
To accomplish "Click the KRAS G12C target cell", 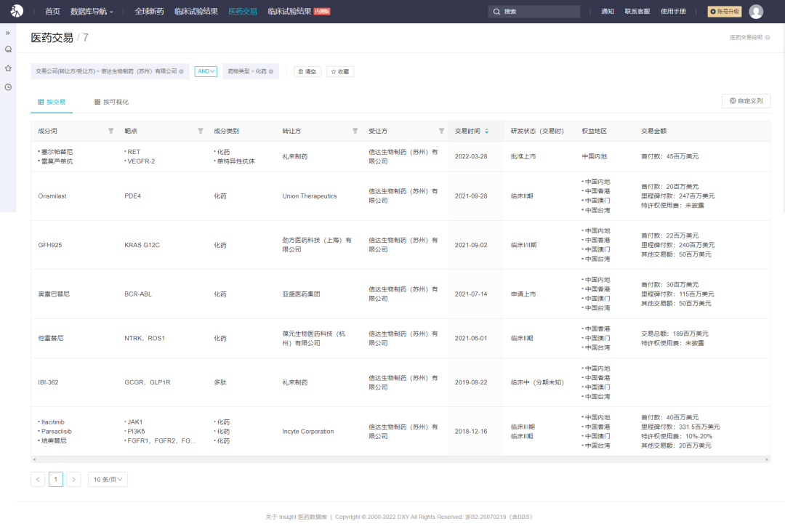I will (x=142, y=245).
